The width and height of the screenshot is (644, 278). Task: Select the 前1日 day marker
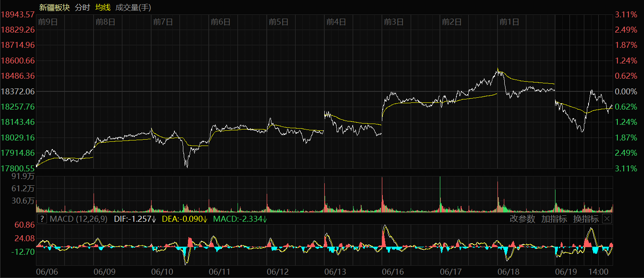pyautogui.click(x=509, y=22)
